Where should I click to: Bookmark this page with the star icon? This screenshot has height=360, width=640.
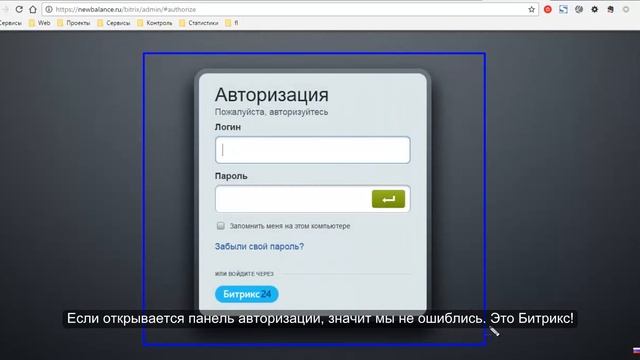coord(531,9)
